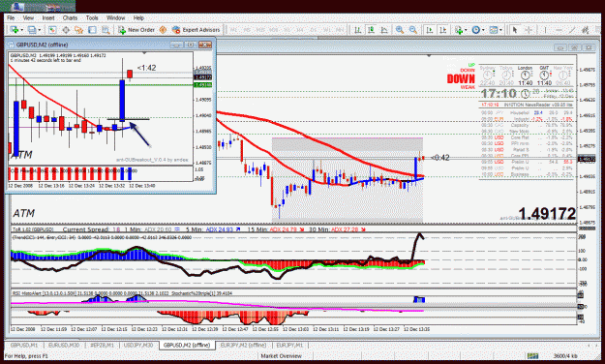
Task: Expand the Templates dropdown arrow
Action: [x=500, y=30]
